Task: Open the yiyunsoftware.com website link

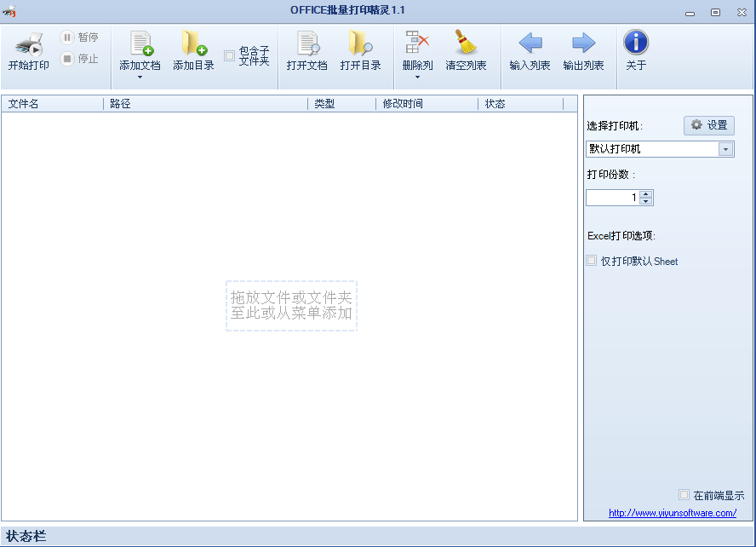Action: click(x=672, y=513)
